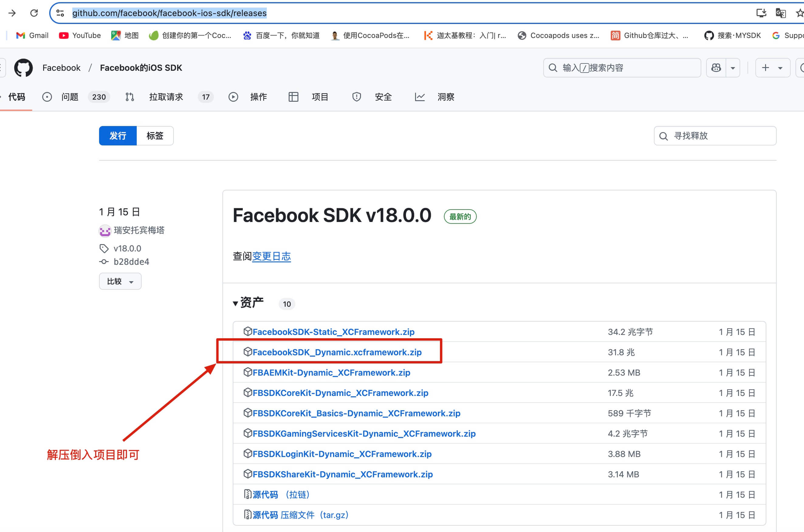Image resolution: width=804 pixels, height=532 pixels.
Task: Click the browser forward arrow
Action: [x=12, y=13]
